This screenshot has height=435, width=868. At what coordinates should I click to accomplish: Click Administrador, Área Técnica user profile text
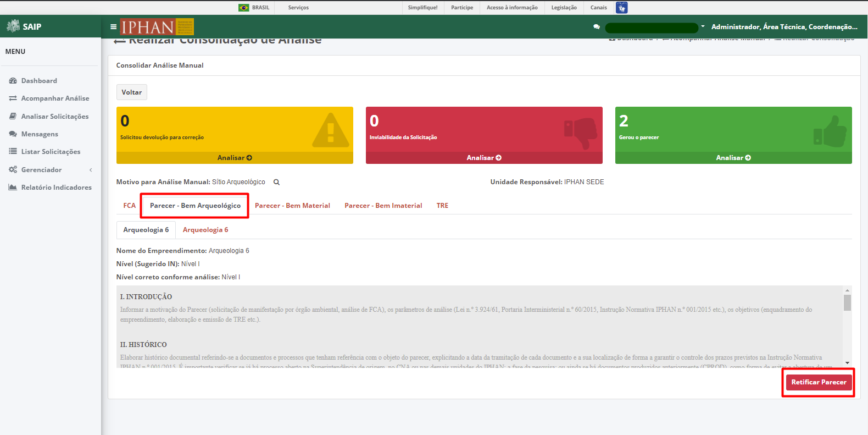[784, 26]
